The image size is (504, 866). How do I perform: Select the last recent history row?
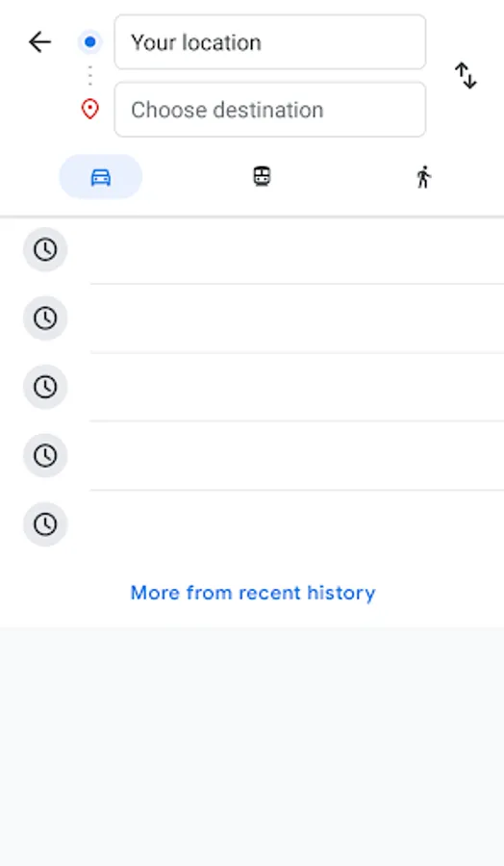252,524
